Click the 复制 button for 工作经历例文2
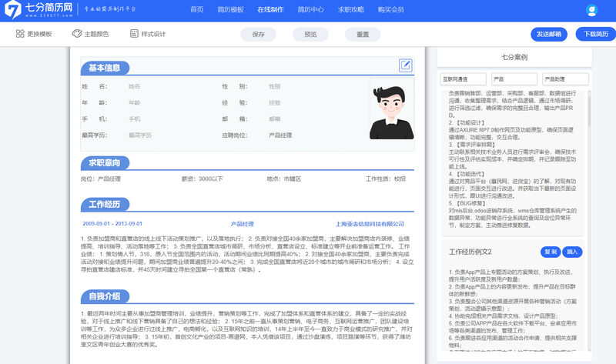Viewport: 616px width, 364px height. (551, 252)
